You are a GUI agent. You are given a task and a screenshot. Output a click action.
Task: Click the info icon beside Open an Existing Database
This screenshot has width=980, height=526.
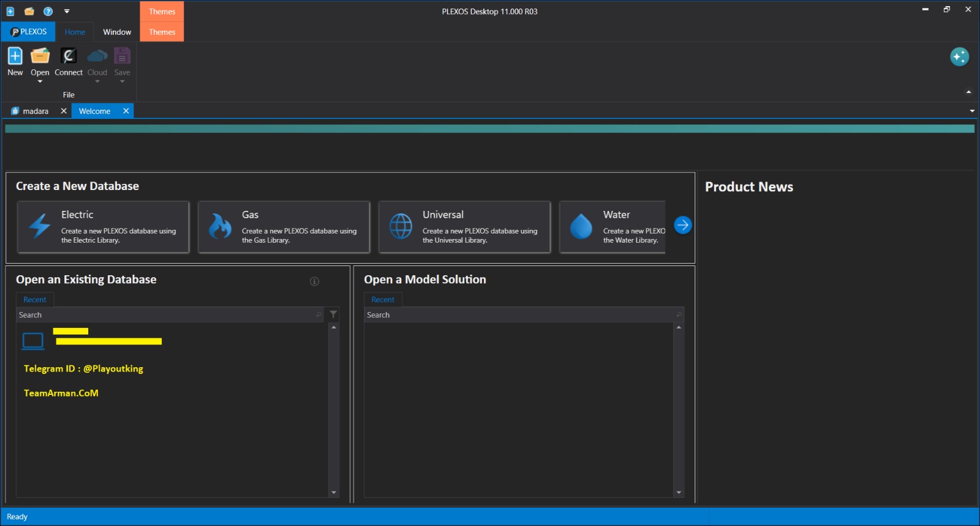point(314,281)
